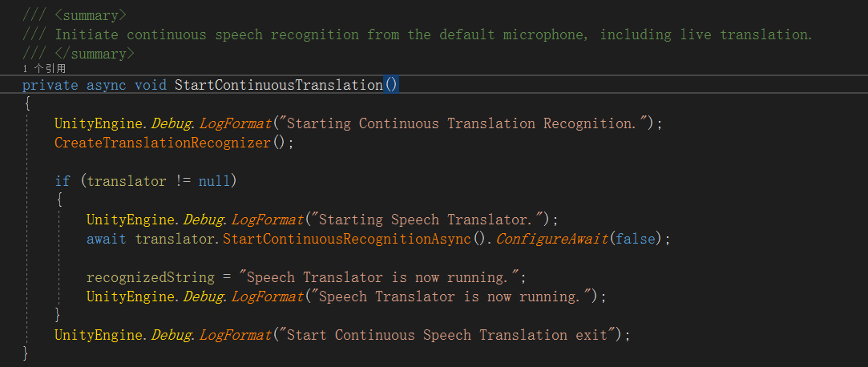Click the closing </summary> comment tag
This screenshot has width=868, height=367.
coord(94,54)
